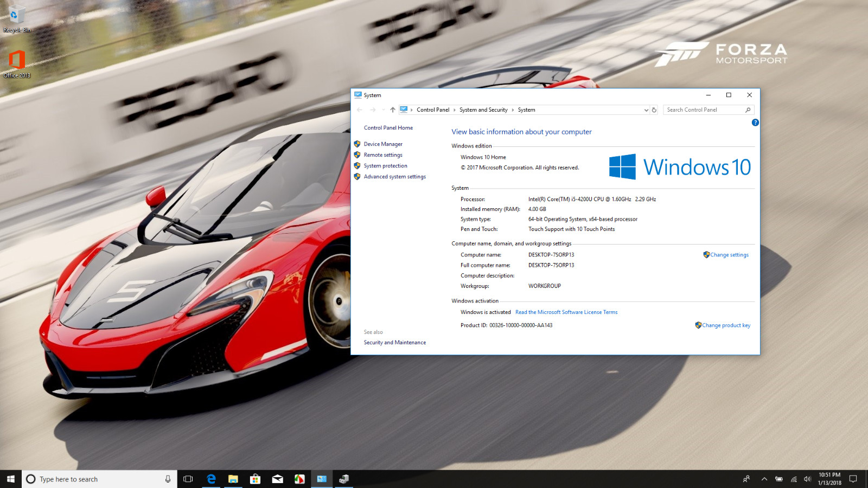Select System and Security in the breadcrumb
868x488 pixels.
483,110
